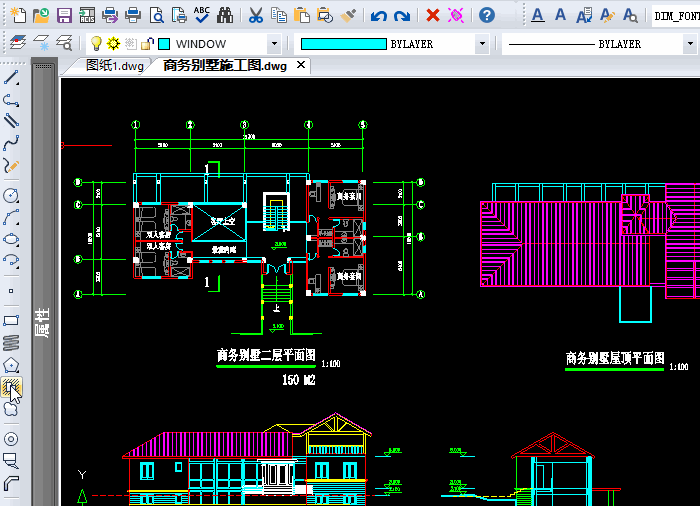Copy selected objects to clipboard

(279, 15)
